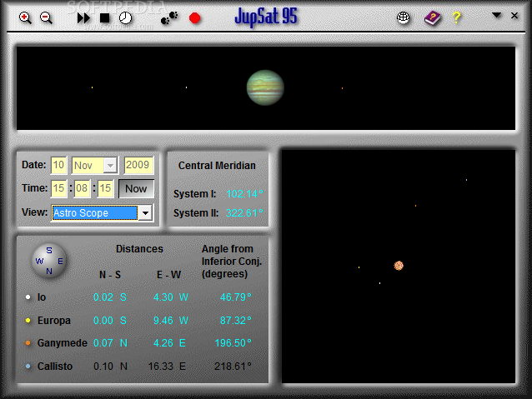The image size is (532, 399).
Task: Click System I value 102.14°
Action: 244,194
